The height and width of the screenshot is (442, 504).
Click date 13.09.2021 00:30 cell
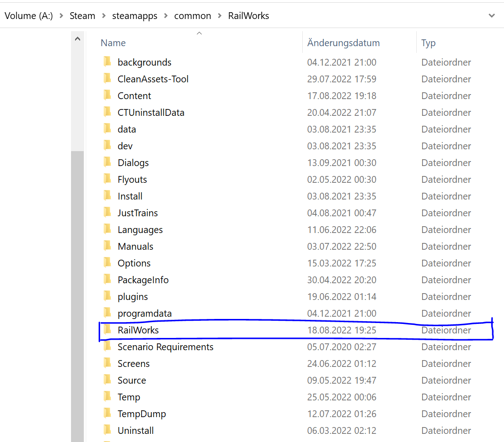[342, 162]
